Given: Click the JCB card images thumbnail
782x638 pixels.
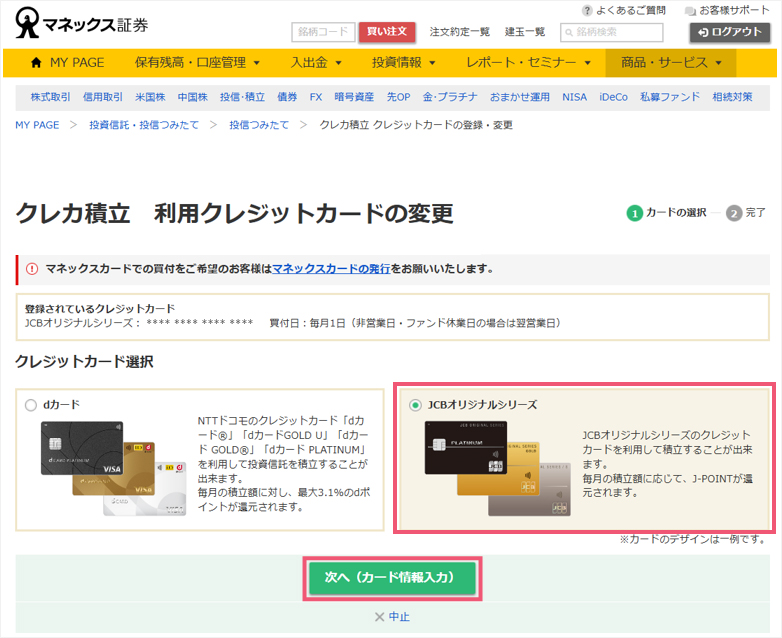Looking at the screenshot, I should pos(498,468).
